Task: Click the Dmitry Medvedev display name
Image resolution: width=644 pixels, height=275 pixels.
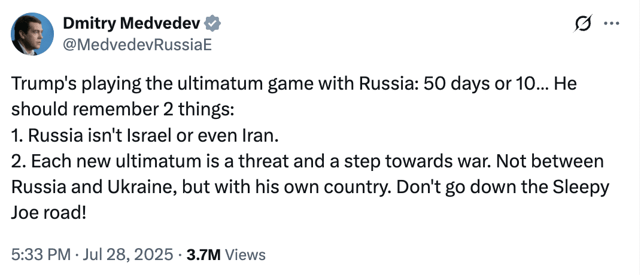Action: 132,24
